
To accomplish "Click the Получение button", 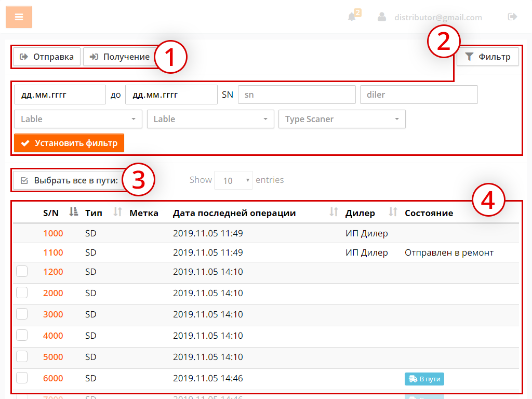I will pyautogui.click(x=119, y=57).
